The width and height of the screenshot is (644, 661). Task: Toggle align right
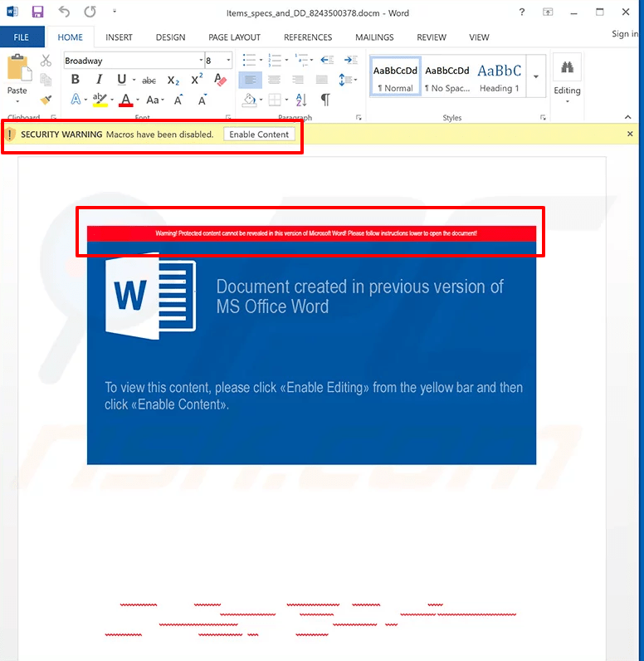pos(298,80)
